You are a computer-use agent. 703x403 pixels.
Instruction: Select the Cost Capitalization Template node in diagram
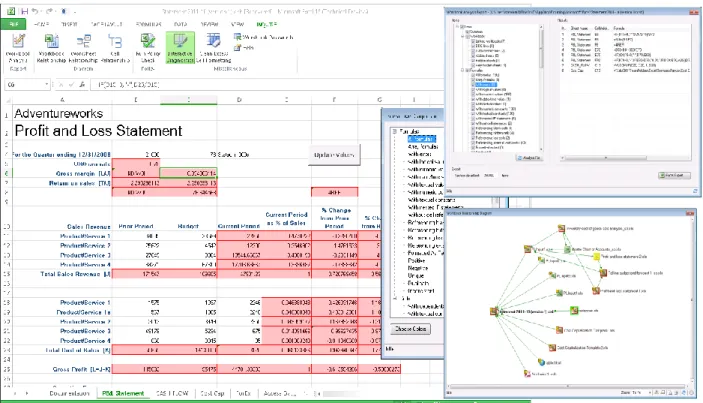tap(552, 347)
